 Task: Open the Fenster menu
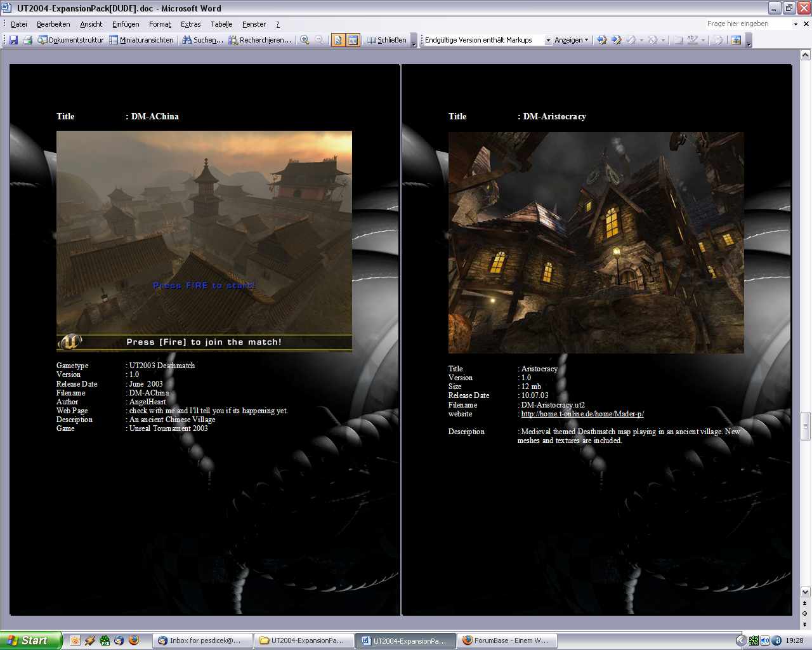point(254,24)
